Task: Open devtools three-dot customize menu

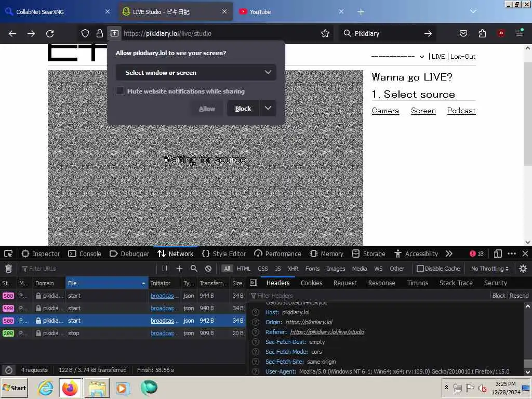Action: pos(512,254)
